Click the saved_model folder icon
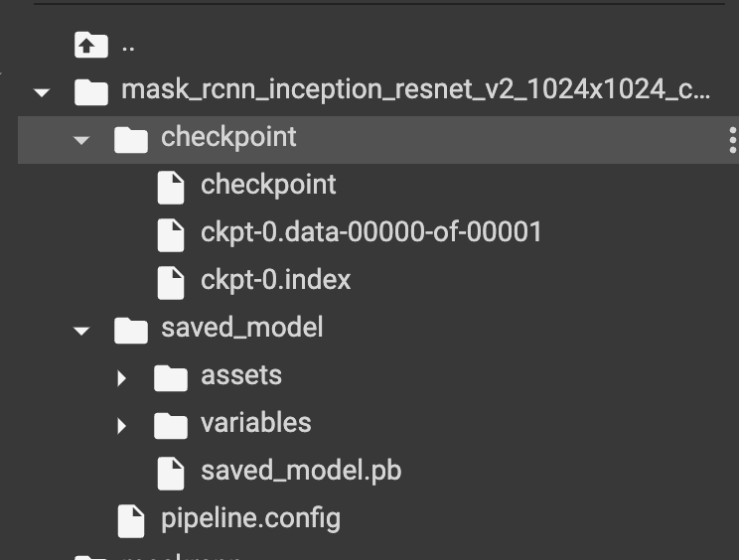 coord(131,331)
